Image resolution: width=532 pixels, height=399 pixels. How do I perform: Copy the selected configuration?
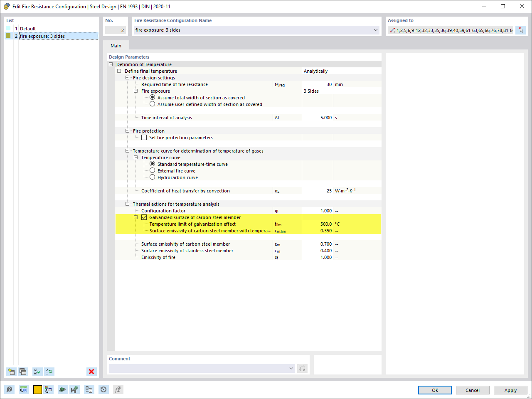click(23, 372)
